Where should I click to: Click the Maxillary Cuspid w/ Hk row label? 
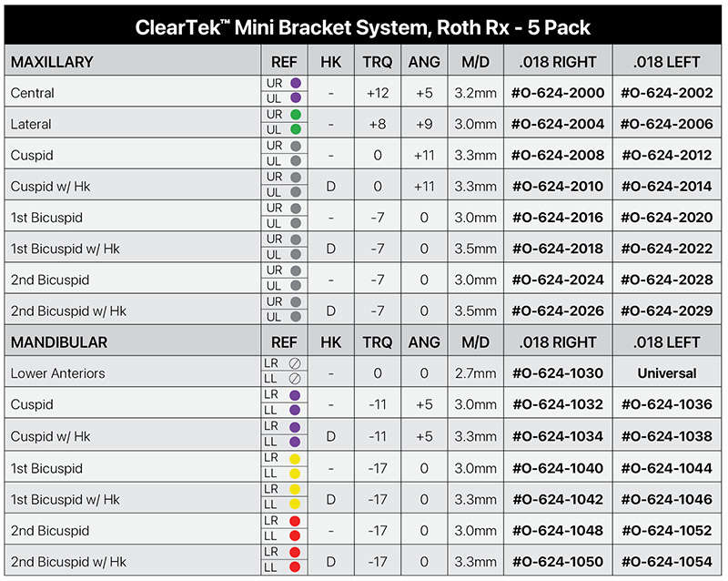point(51,187)
